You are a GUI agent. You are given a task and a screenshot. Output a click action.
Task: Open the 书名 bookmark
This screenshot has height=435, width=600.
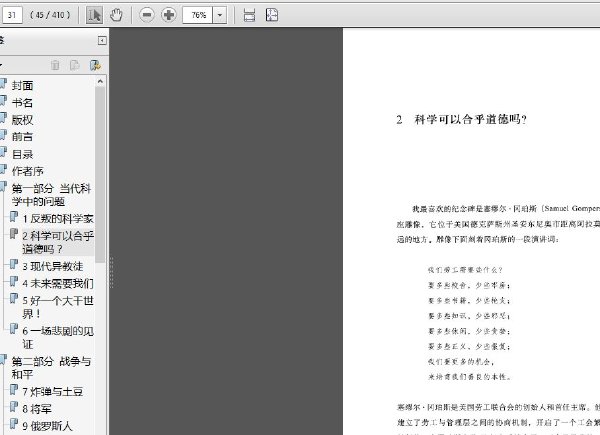coord(22,103)
